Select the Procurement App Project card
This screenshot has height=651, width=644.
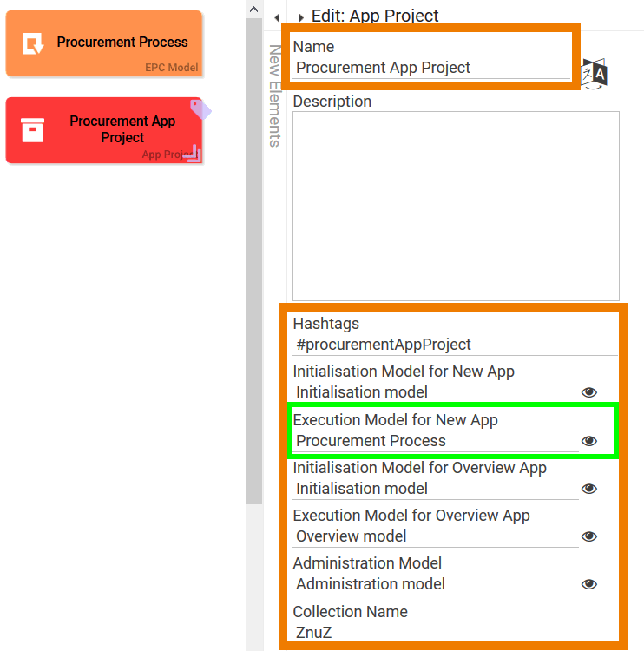click(x=104, y=130)
